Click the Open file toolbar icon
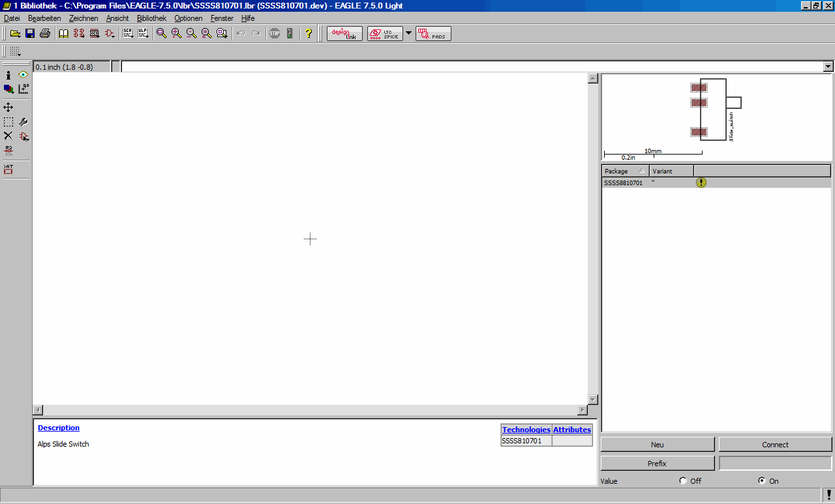Viewport: 835px width, 504px height. [15, 33]
